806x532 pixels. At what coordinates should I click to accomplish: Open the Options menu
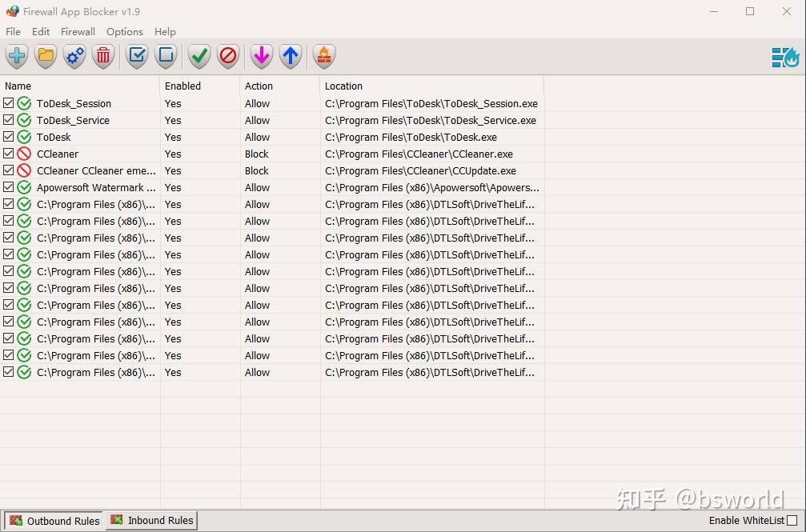tap(124, 31)
